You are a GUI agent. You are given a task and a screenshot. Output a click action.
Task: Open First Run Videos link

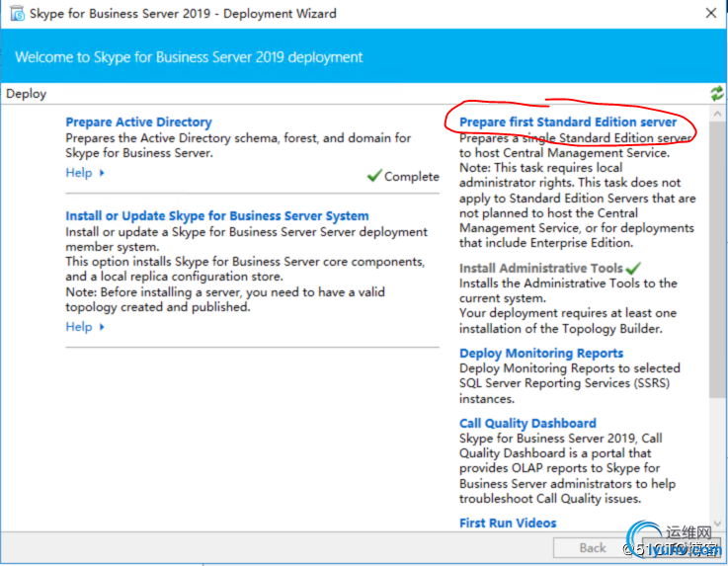[508, 523]
